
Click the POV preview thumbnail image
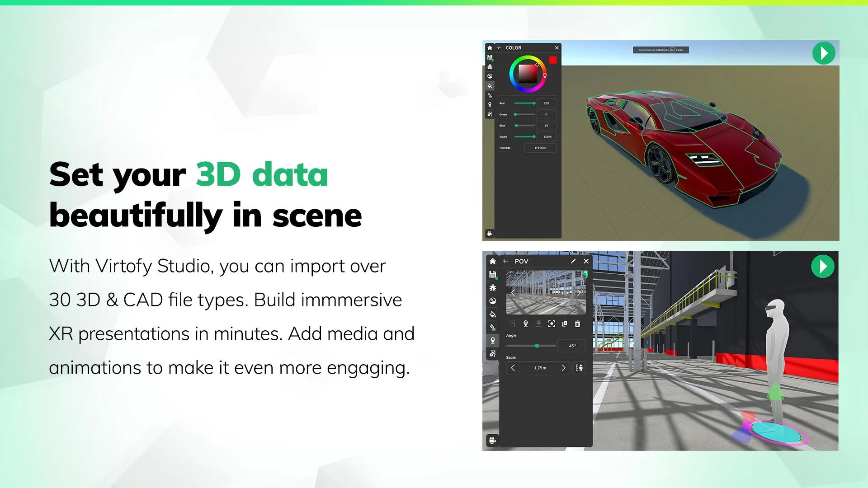click(546, 292)
